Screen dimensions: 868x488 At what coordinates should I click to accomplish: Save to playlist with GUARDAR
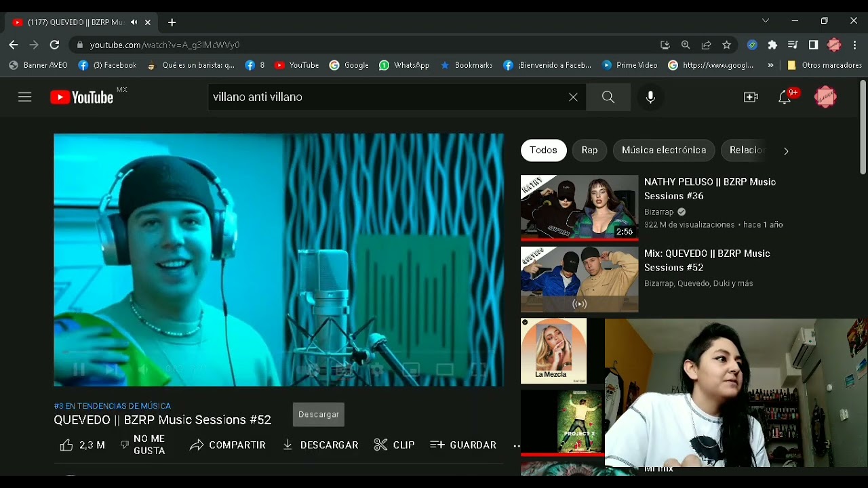click(x=463, y=445)
